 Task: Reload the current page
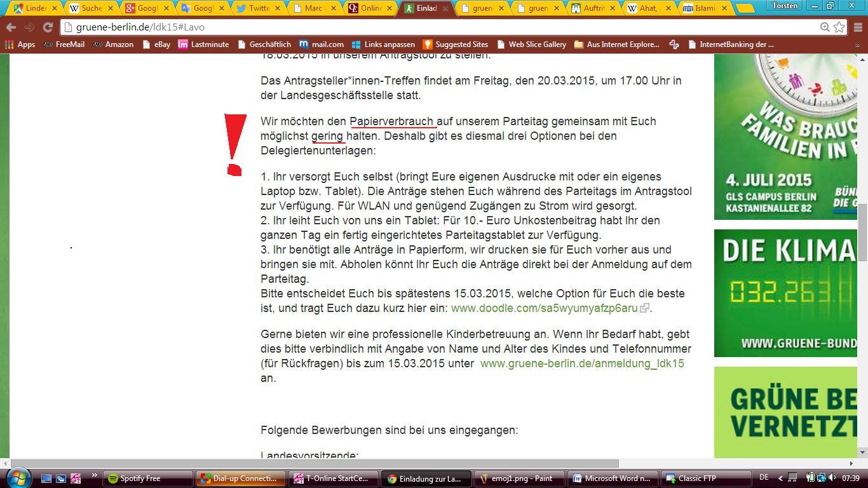point(48,27)
